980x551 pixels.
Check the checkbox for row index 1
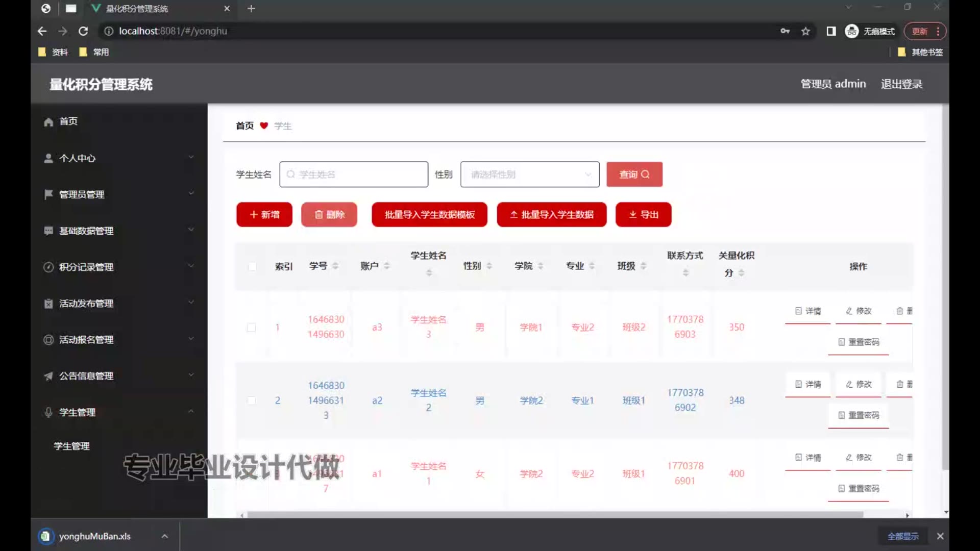click(x=251, y=327)
